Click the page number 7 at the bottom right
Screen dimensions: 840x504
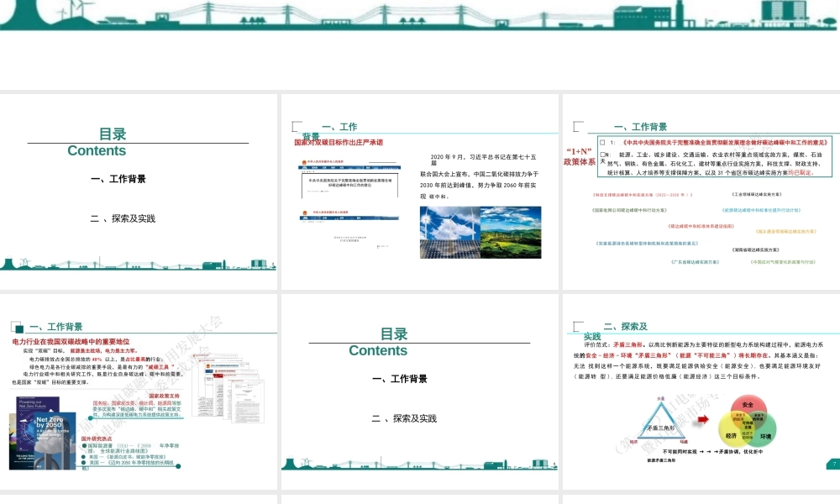pyautogui.click(x=834, y=464)
